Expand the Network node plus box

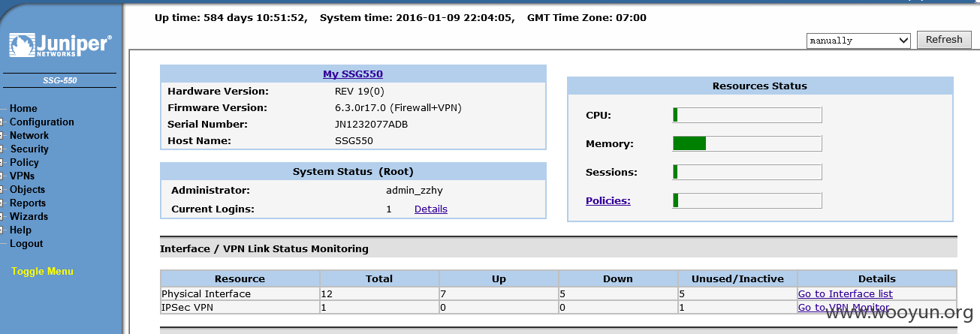coord(2,136)
